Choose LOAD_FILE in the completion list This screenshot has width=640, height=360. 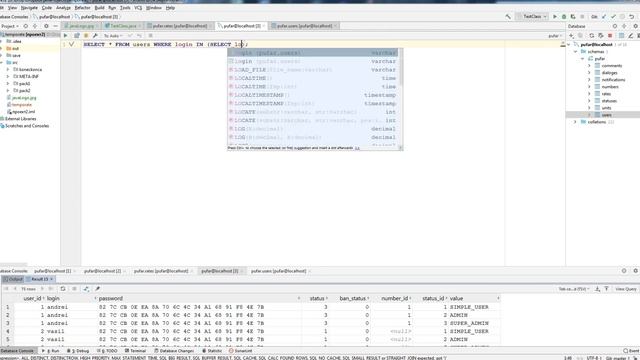pos(313,70)
